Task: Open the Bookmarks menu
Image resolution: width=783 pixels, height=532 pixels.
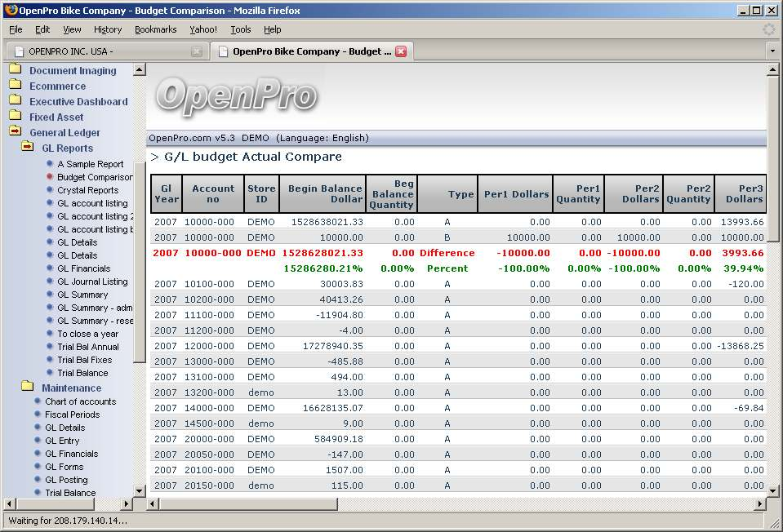Action: (155, 29)
